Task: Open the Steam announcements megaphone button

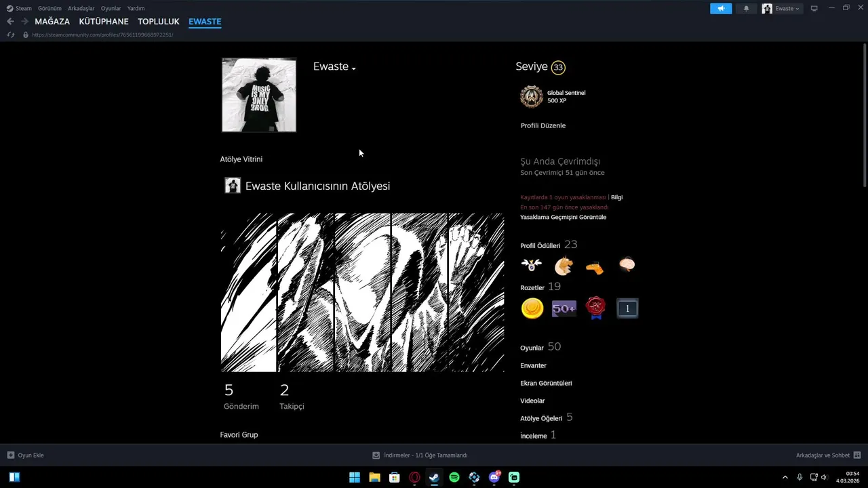Action: pos(721,8)
